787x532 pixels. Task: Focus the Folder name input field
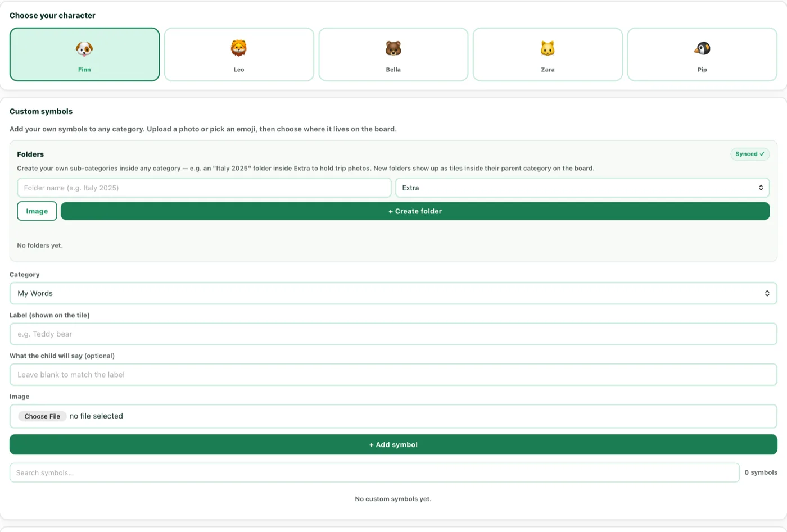tap(204, 188)
